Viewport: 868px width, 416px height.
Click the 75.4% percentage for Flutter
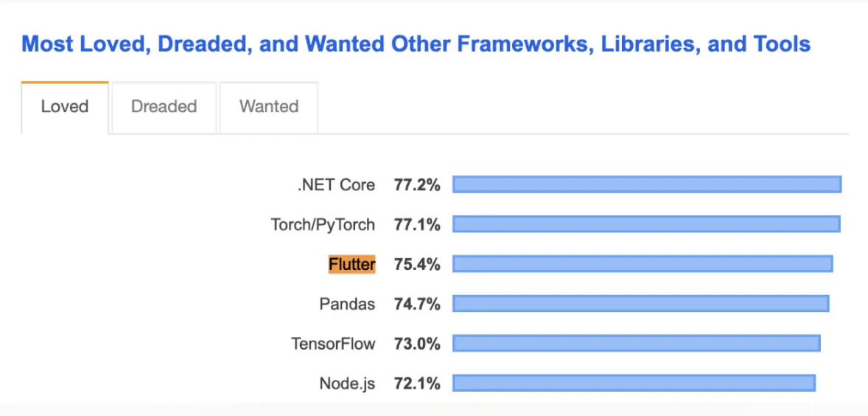(x=417, y=265)
